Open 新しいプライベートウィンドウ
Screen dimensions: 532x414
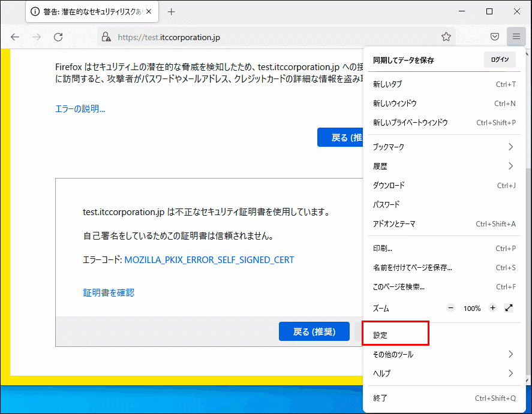coord(444,123)
